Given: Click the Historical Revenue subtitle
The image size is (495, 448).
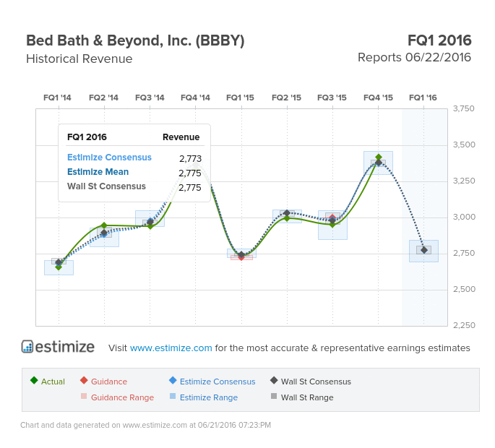Looking at the screenshot, I should click(x=79, y=59).
